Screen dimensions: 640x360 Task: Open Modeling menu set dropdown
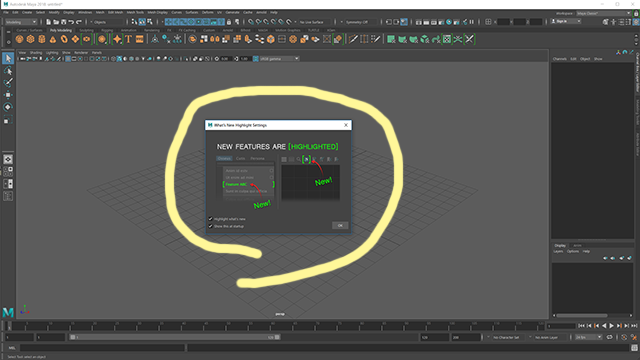21,22
